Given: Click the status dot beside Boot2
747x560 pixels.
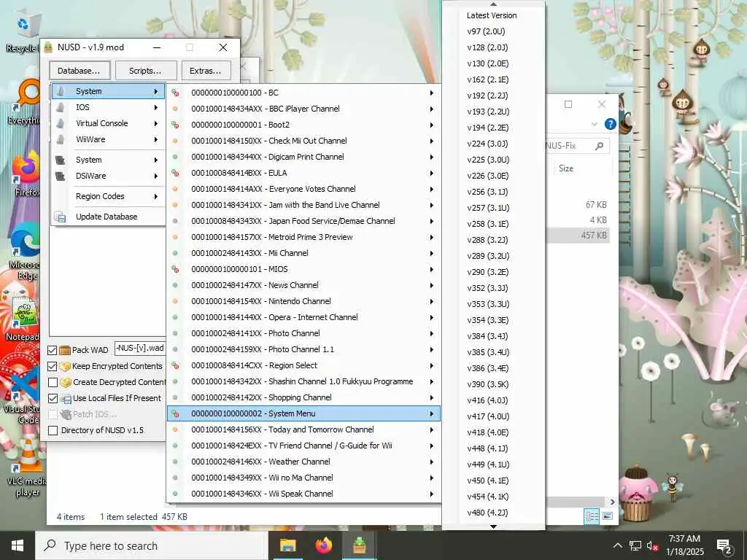Looking at the screenshot, I should click(x=175, y=125).
